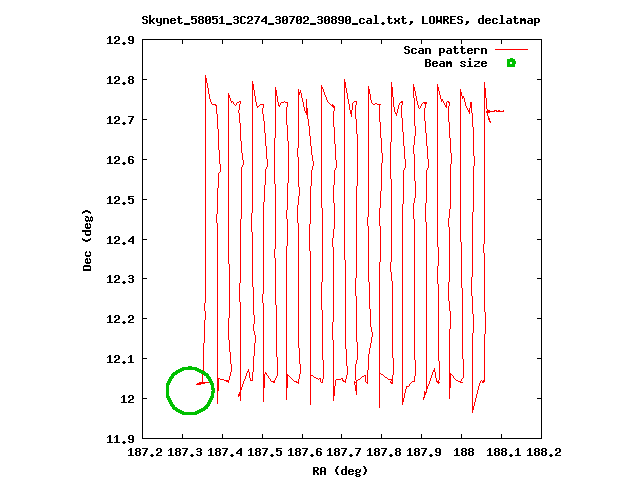Click the 12.9 tick label on the y-axis
Viewport: 640px width, 480px height.
point(120,40)
